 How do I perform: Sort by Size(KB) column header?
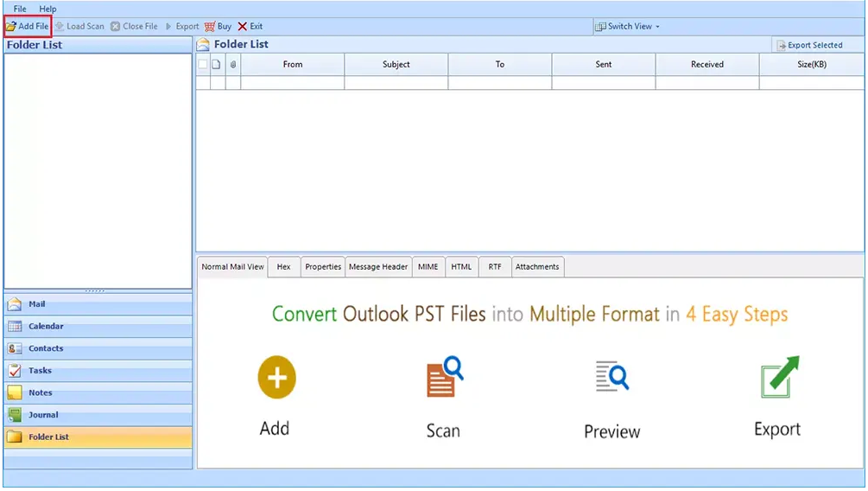(812, 64)
